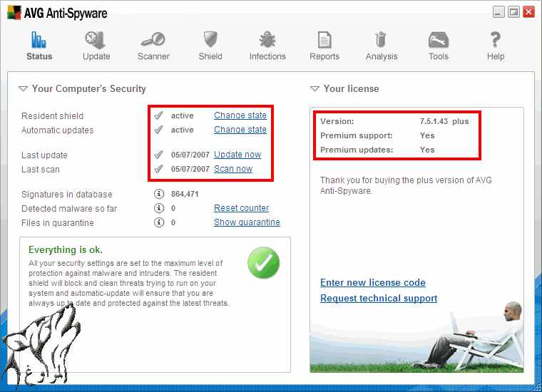Click the Resident shield label
Image resolution: width=542 pixels, height=392 pixels.
click(52, 115)
